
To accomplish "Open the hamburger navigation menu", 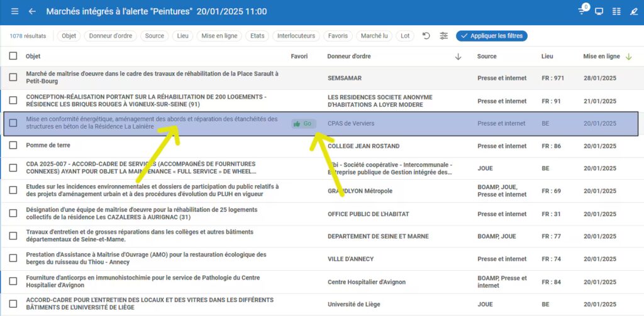I will coord(14,11).
